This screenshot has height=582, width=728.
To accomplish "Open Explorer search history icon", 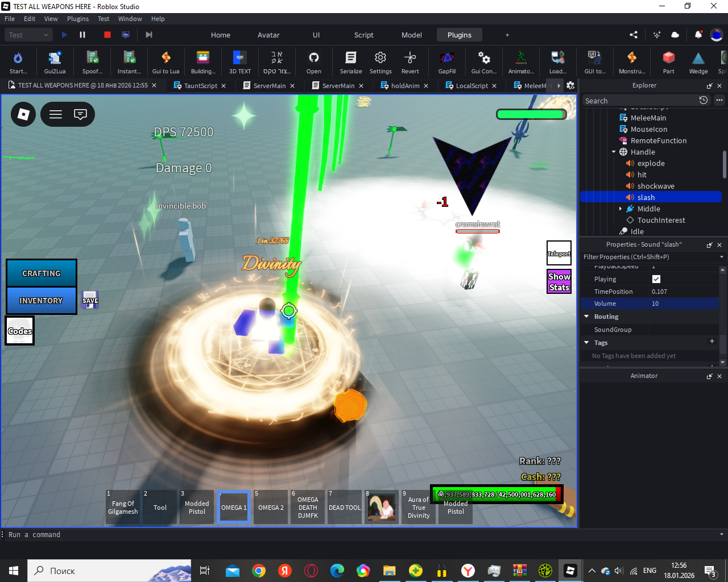I will tap(704, 100).
